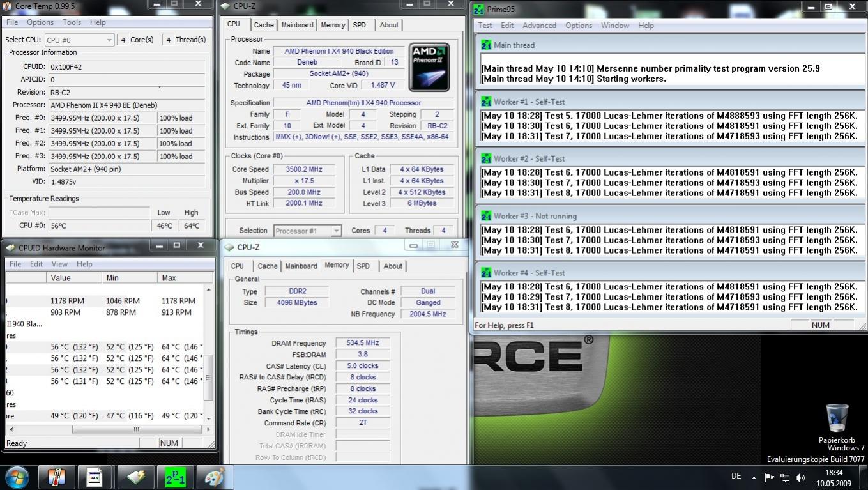Click the DRAM Frequency 534.5 MHz field
The width and height of the screenshot is (868, 490).
tap(363, 343)
